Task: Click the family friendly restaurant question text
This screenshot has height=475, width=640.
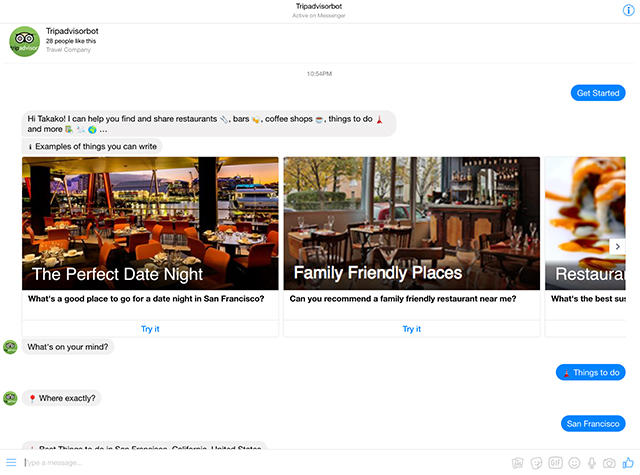Action: click(402, 299)
